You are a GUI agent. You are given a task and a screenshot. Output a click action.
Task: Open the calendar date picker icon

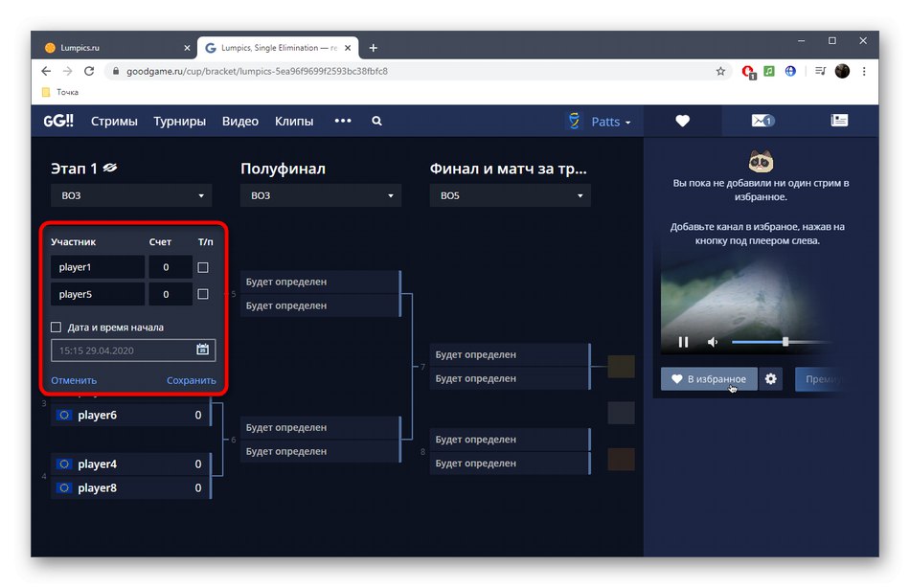(x=202, y=350)
